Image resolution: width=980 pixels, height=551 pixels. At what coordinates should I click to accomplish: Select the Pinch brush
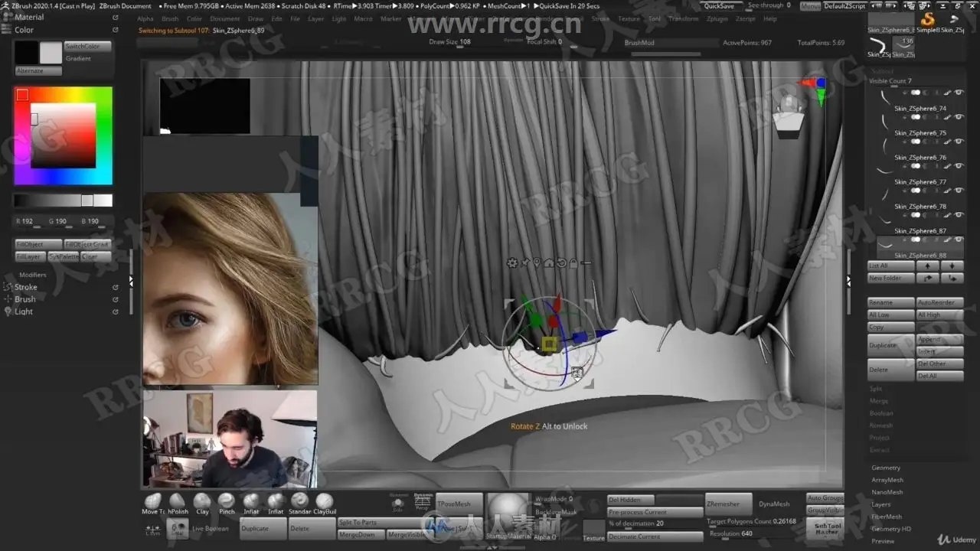(227, 502)
